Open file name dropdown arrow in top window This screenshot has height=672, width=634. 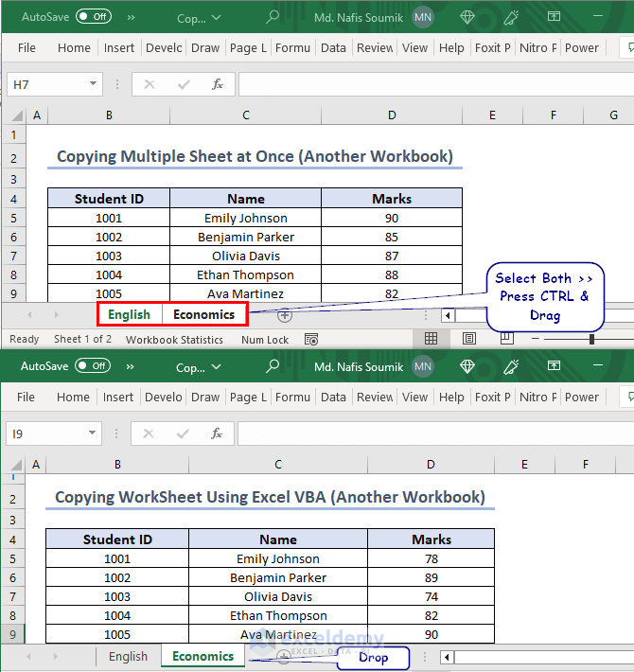217,18
